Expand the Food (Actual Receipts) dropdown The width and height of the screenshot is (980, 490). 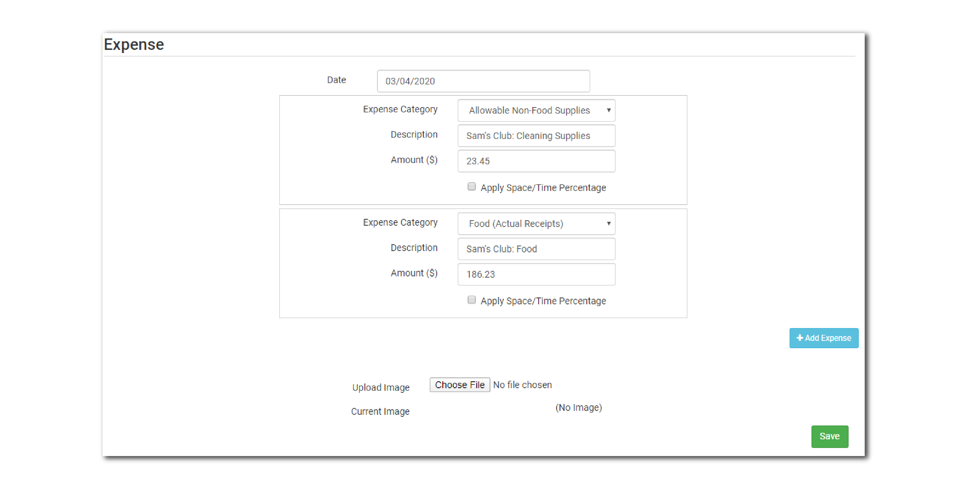tap(536, 224)
